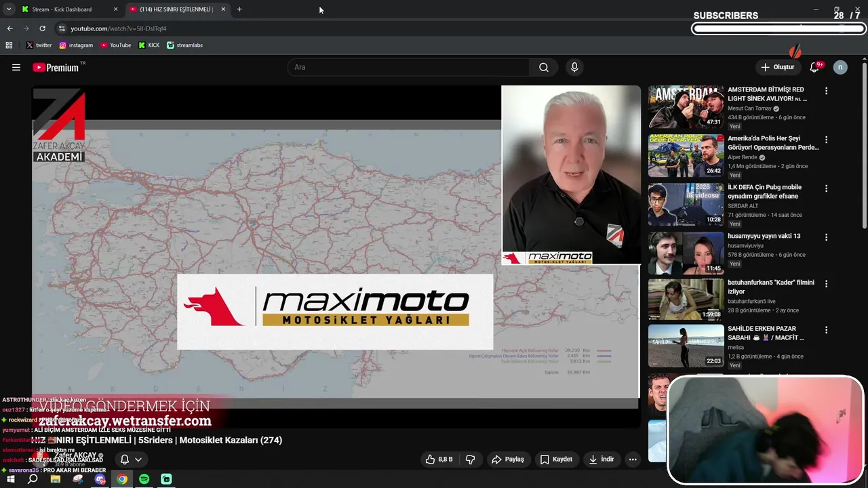Click the YouTube page vertical scrollbar

click(864, 146)
